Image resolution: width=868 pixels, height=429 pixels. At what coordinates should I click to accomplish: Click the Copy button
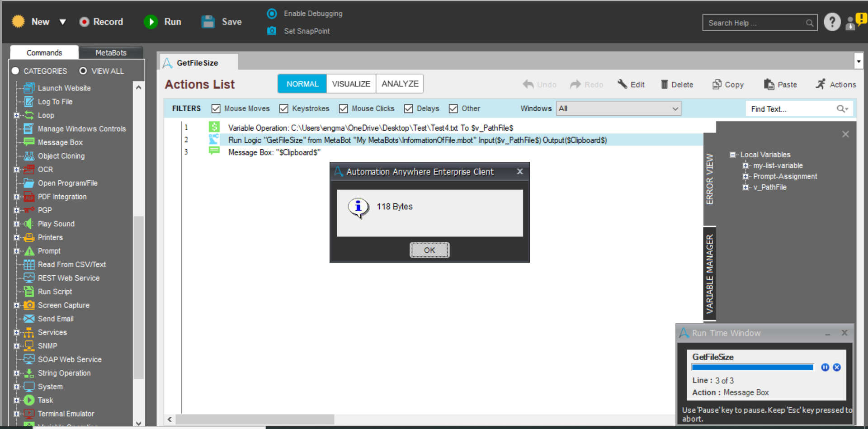[x=728, y=85]
